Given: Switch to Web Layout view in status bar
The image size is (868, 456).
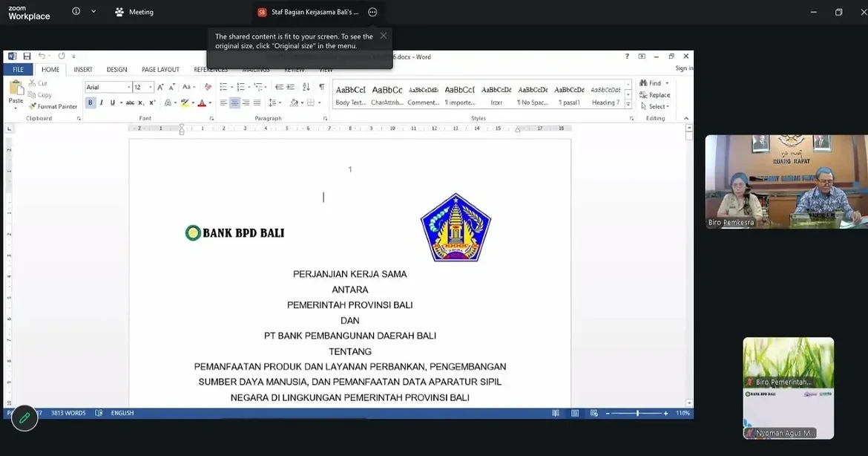Looking at the screenshot, I should [x=594, y=414].
